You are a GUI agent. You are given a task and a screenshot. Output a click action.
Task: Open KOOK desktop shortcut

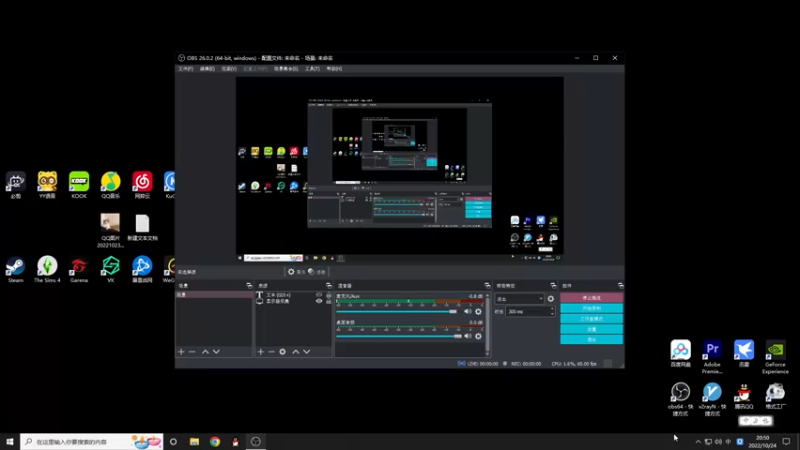tap(79, 185)
